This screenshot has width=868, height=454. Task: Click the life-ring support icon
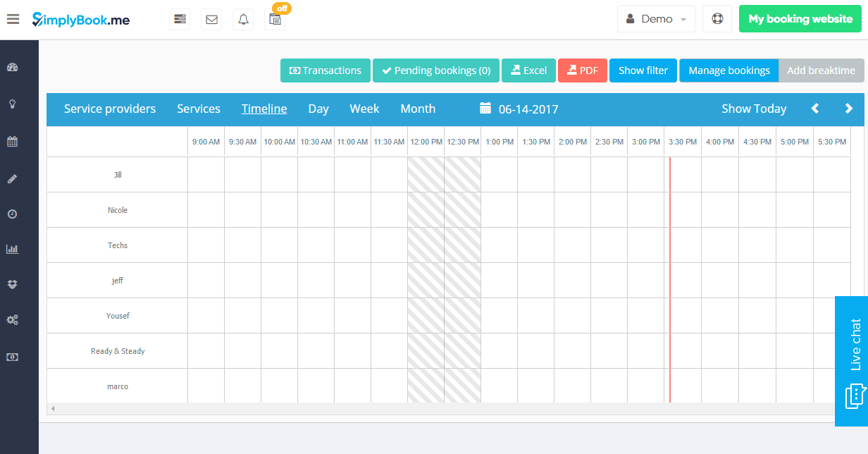pyautogui.click(x=717, y=18)
